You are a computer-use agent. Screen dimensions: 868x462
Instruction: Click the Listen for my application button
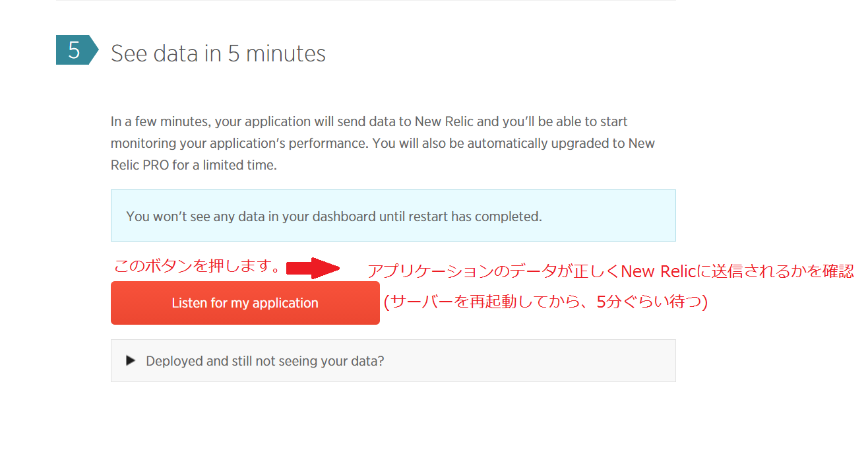point(245,303)
